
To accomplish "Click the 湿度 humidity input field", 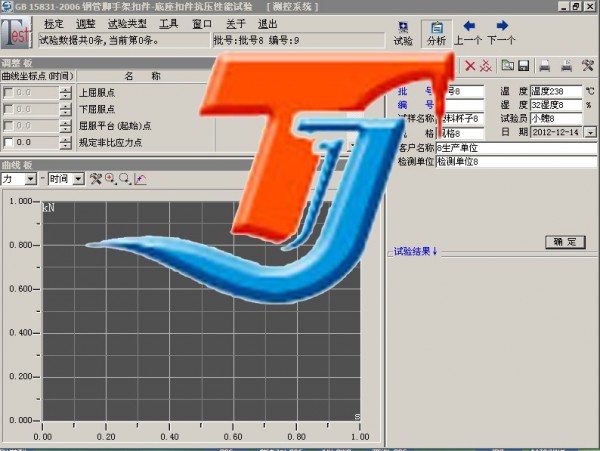I will point(556,105).
